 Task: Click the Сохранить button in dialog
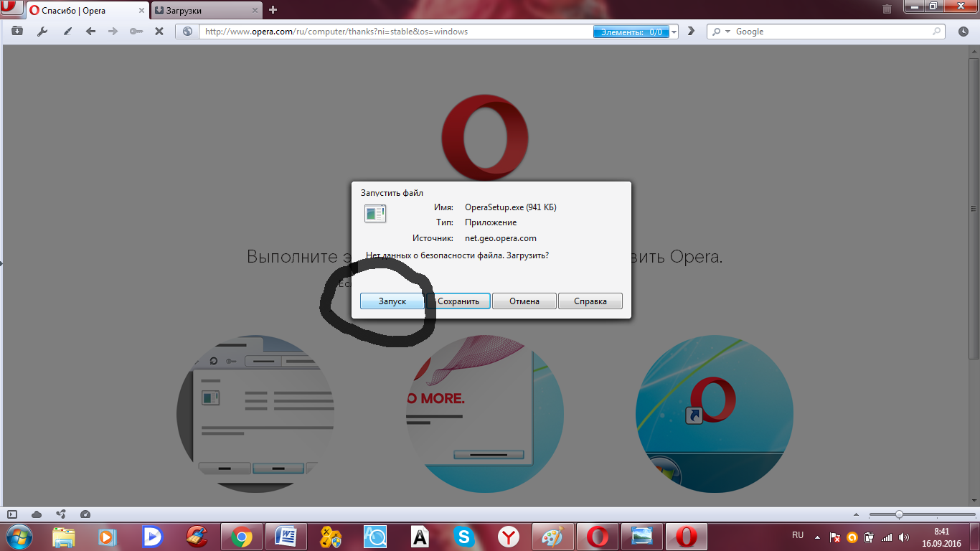point(458,301)
